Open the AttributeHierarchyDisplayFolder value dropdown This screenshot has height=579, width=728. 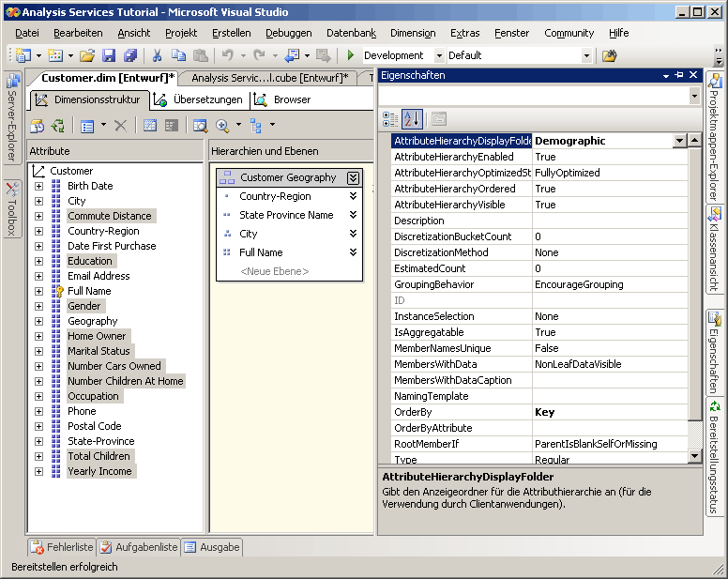679,141
